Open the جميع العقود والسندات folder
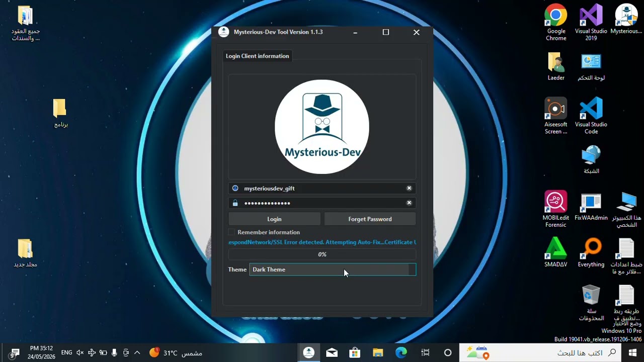 click(x=25, y=23)
